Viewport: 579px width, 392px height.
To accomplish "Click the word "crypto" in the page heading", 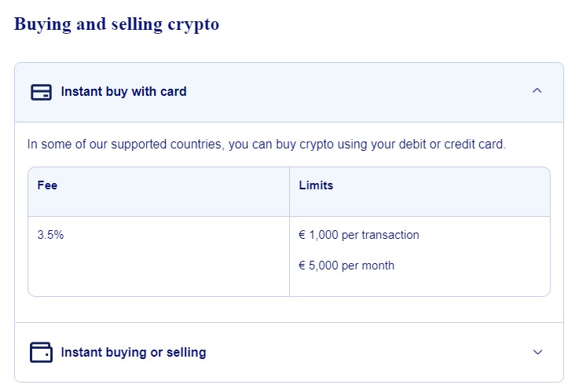I will [193, 24].
